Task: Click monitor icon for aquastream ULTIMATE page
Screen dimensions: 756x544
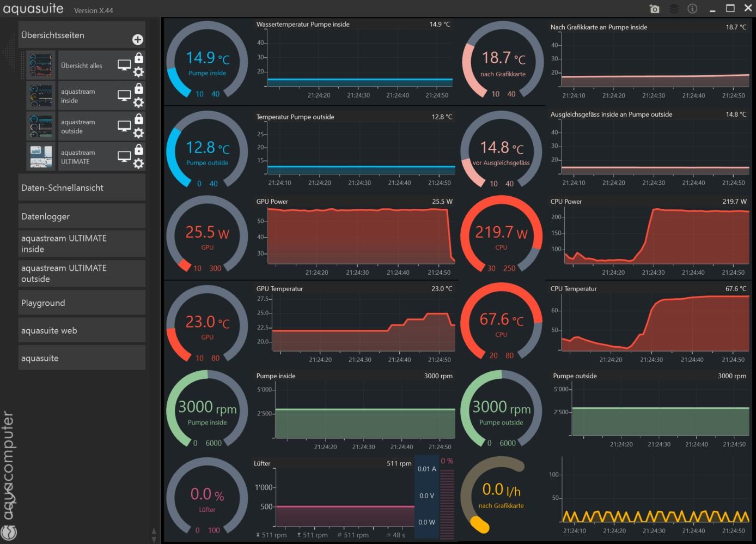Action: 124,157
